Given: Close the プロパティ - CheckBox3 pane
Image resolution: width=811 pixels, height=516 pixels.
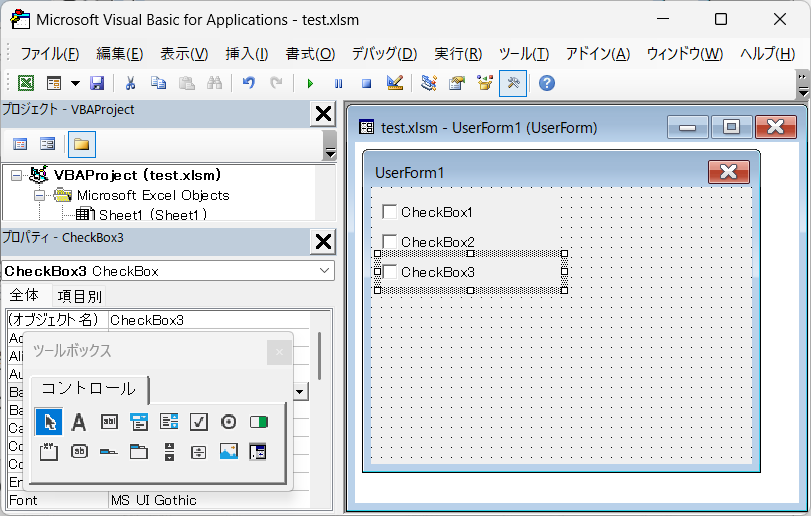Looking at the screenshot, I should point(323,241).
